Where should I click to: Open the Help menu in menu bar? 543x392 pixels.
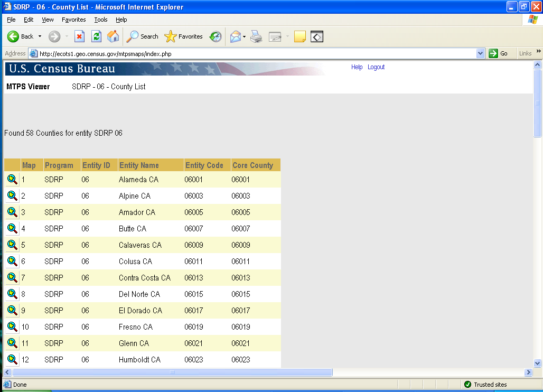(121, 20)
